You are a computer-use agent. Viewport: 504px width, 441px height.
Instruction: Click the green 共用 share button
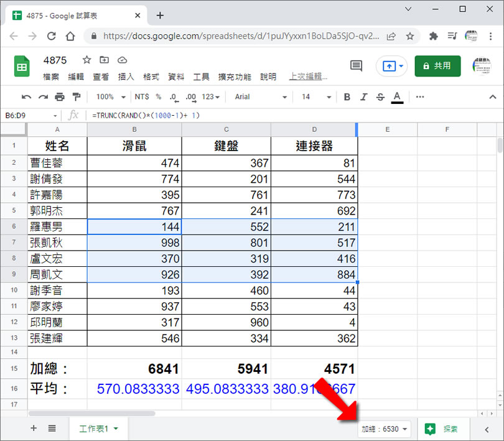tap(437, 66)
